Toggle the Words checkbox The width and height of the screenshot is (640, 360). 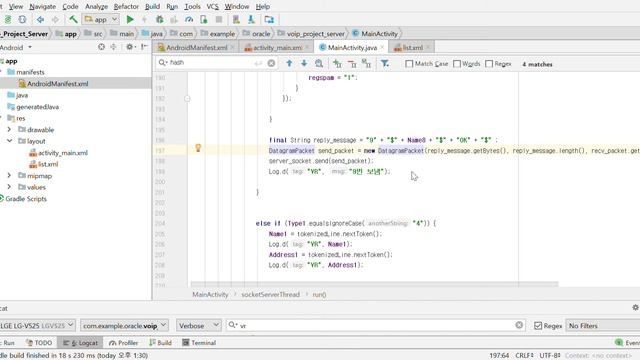coord(457,64)
